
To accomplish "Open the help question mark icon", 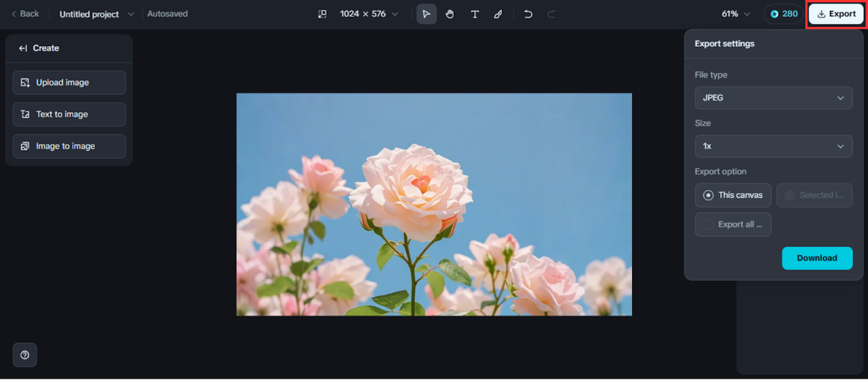I will [25, 355].
